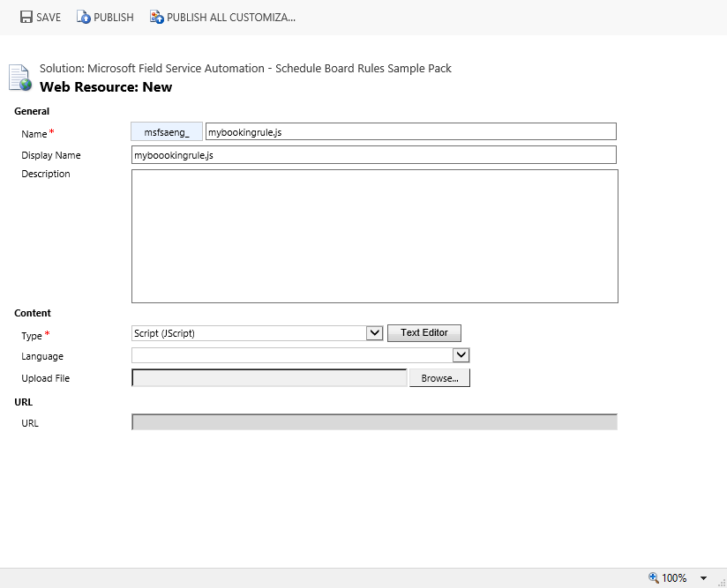The height and width of the screenshot is (588, 727).
Task: Click the disabled URL field
Action: click(x=375, y=422)
